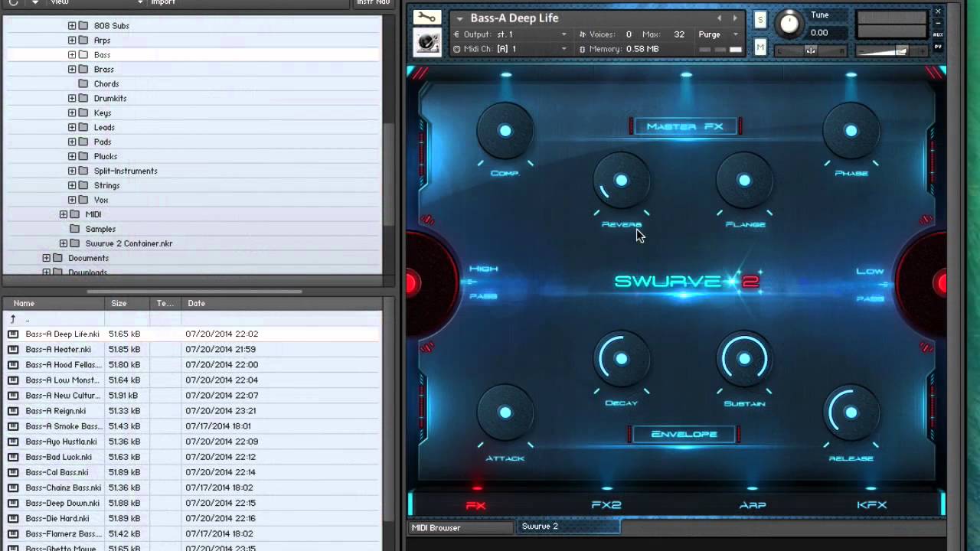Switch to the ARP tab
Image resolution: width=980 pixels, height=551 pixels.
[x=753, y=505]
